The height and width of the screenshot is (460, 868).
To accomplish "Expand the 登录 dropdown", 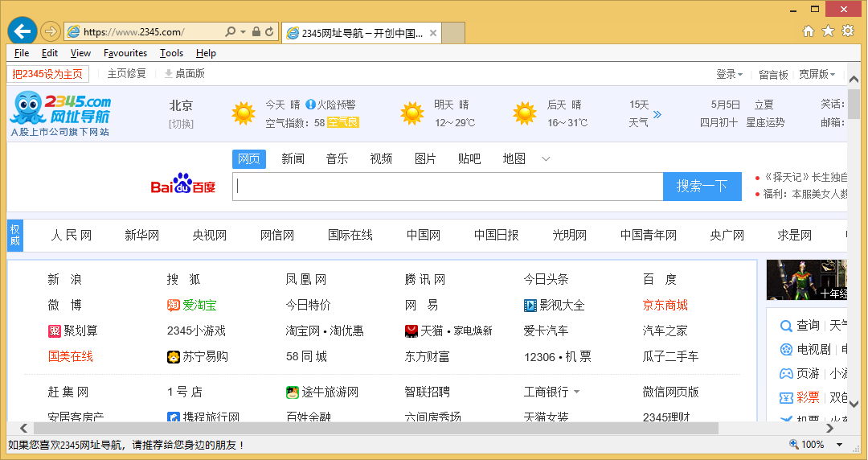I will [740, 74].
